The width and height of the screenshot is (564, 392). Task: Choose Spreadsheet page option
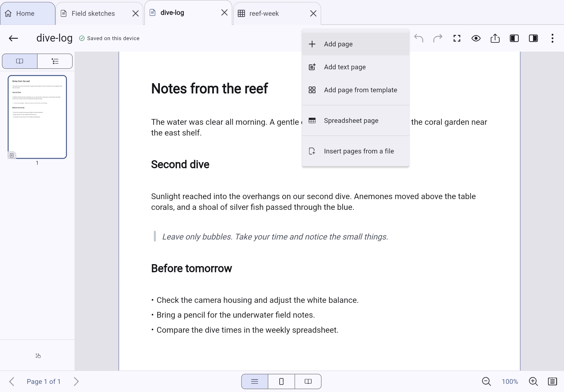pos(356,121)
